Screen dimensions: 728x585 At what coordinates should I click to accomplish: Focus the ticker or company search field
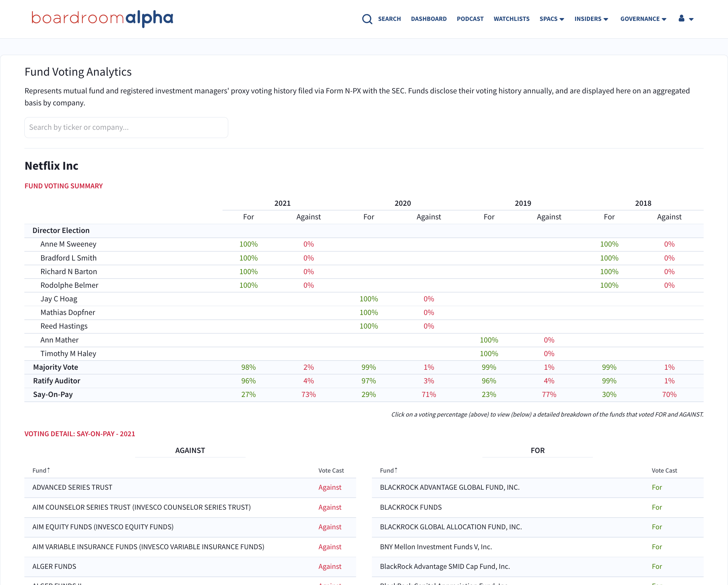click(126, 127)
